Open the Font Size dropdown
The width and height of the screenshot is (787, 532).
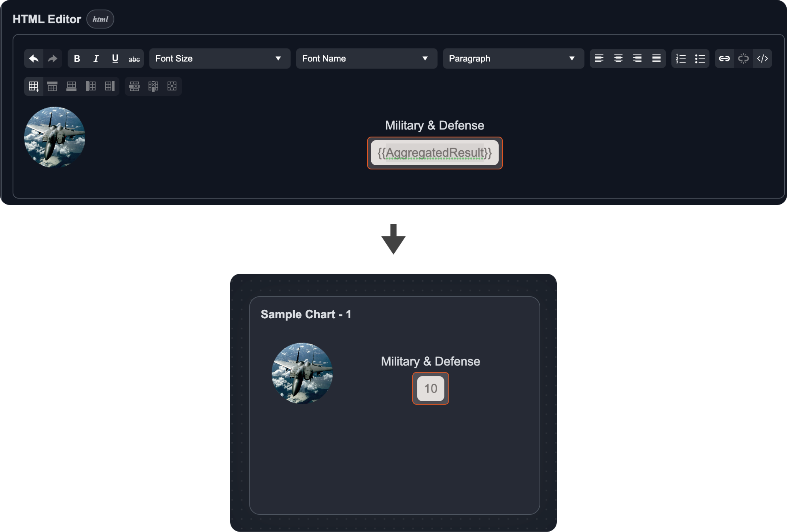[219, 58]
